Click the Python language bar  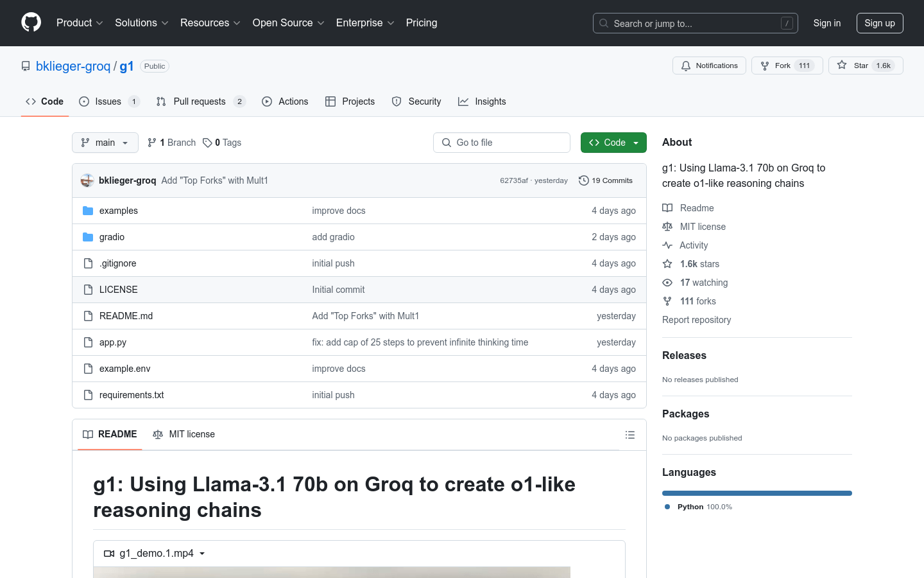[757, 493]
